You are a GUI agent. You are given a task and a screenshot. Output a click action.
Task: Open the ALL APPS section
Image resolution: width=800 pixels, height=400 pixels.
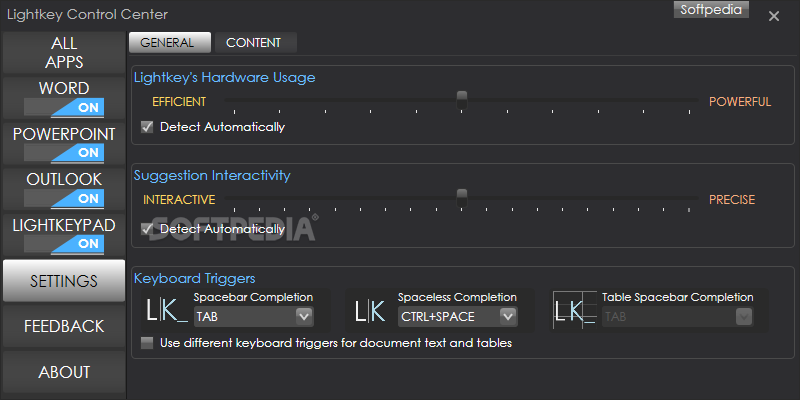pyautogui.click(x=64, y=53)
